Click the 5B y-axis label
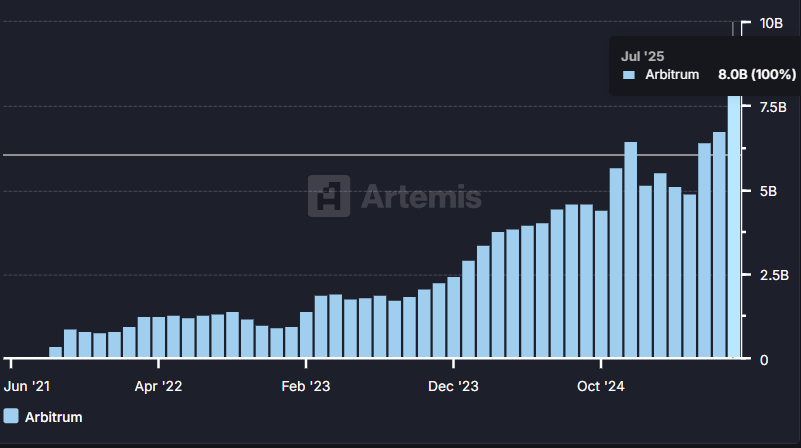801x448 pixels. click(768, 191)
